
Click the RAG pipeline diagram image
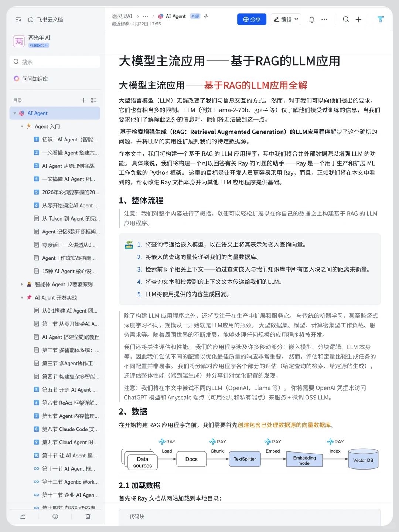pos(250,454)
